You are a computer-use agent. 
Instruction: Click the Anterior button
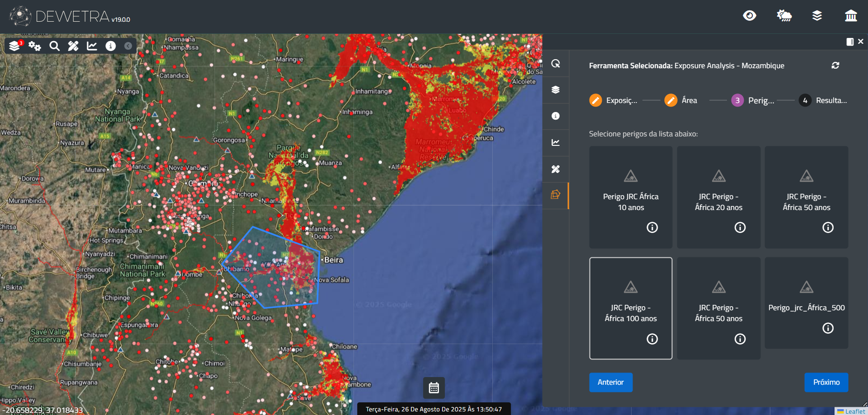click(x=610, y=382)
